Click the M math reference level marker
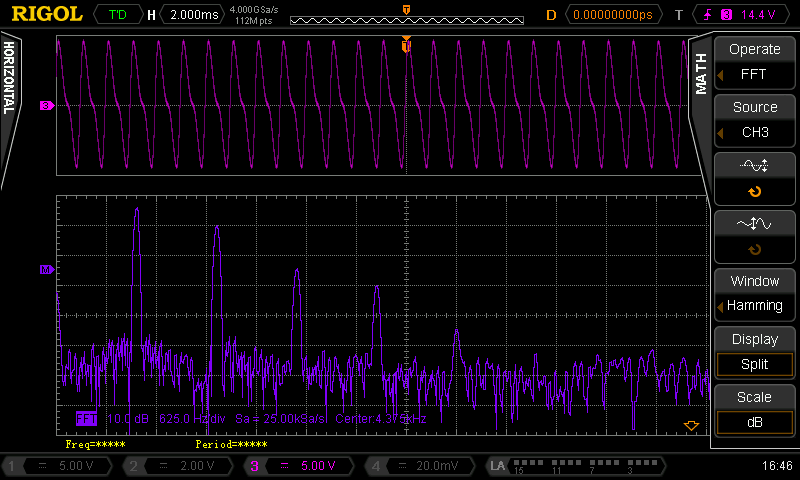Viewport: 800px width, 480px height. tap(47, 269)
